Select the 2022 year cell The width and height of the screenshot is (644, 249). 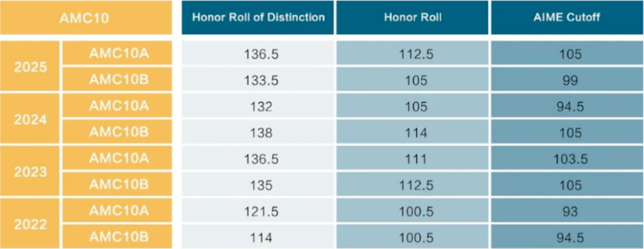point(30,224)
